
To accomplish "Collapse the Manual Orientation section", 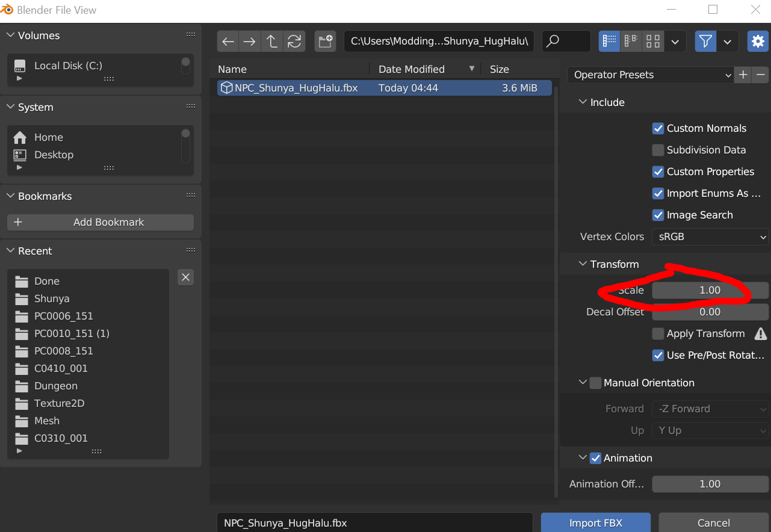I will coord(583,383).
